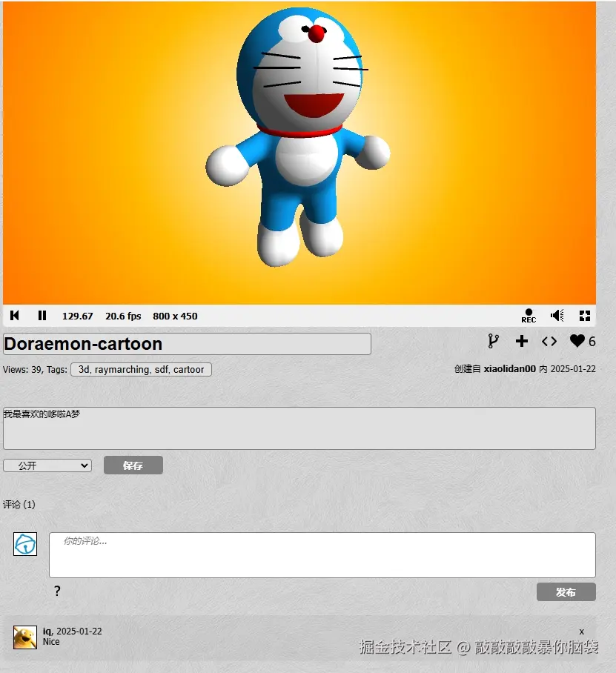The height and width of the screenshot is (673, 616).
Task: Edit the tags field
Action: (141, 370)
